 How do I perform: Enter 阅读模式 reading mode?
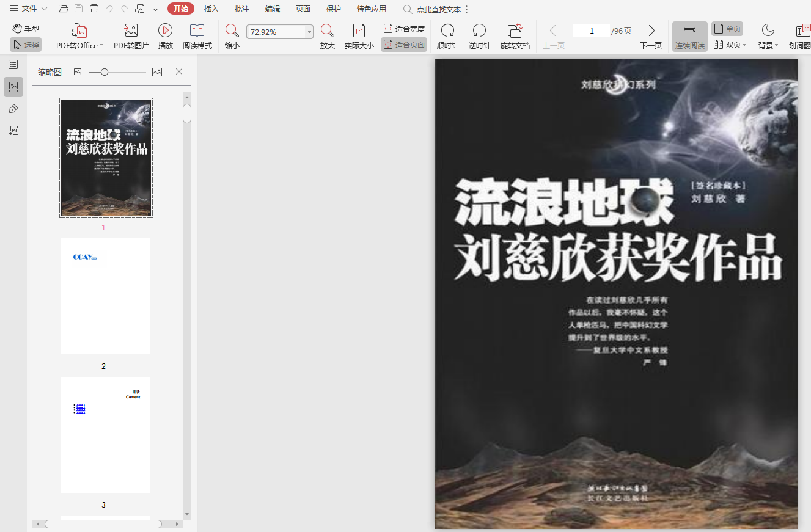[197, 31]
